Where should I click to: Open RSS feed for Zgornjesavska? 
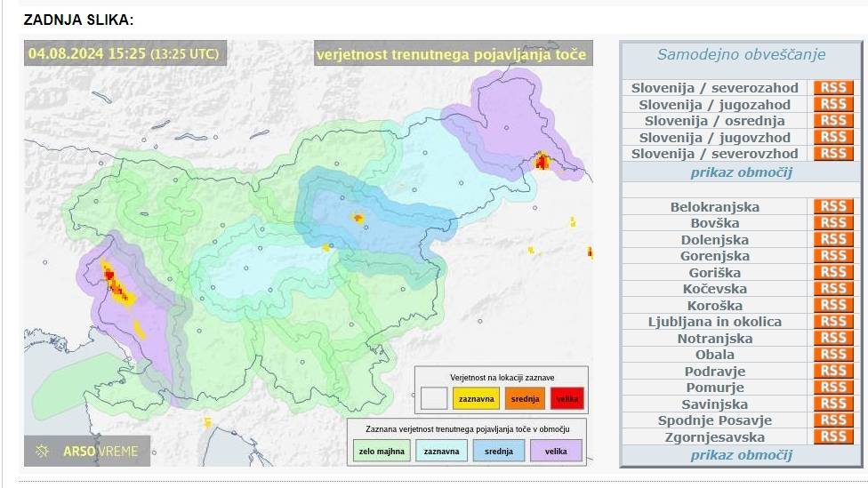point(832,436)
